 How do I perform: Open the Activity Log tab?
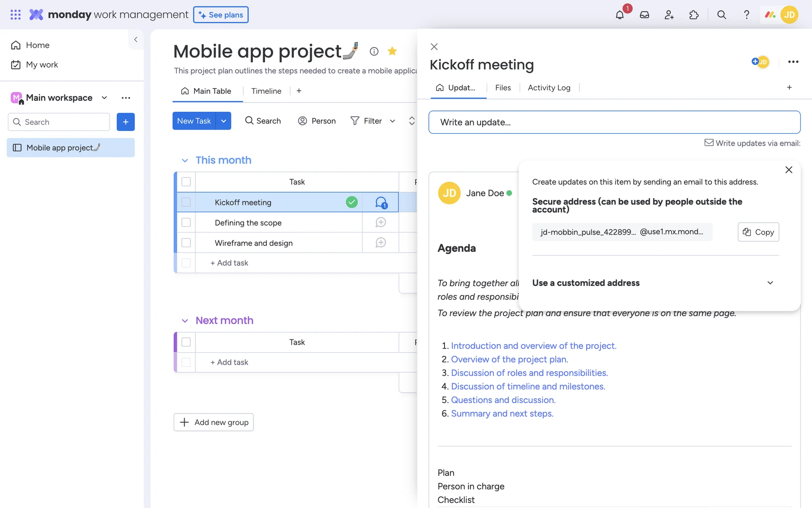coord(549,88)
